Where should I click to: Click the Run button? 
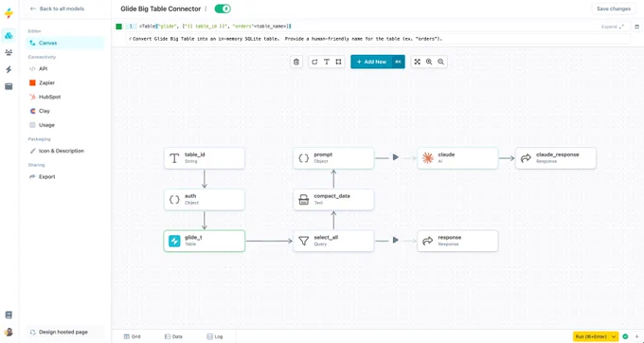591,336
